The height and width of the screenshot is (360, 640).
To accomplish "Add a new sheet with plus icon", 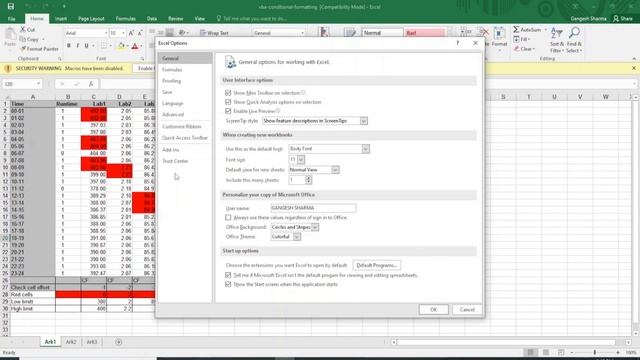I will click(118, 342).
